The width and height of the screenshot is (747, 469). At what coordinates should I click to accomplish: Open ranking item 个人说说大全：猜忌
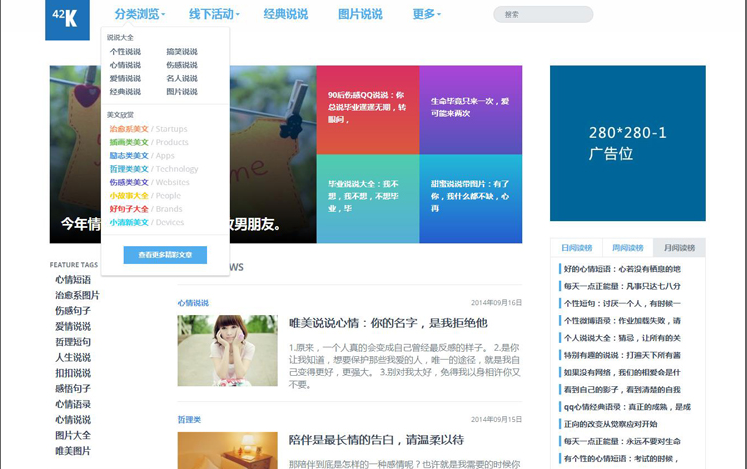click(x=622, y=338)
